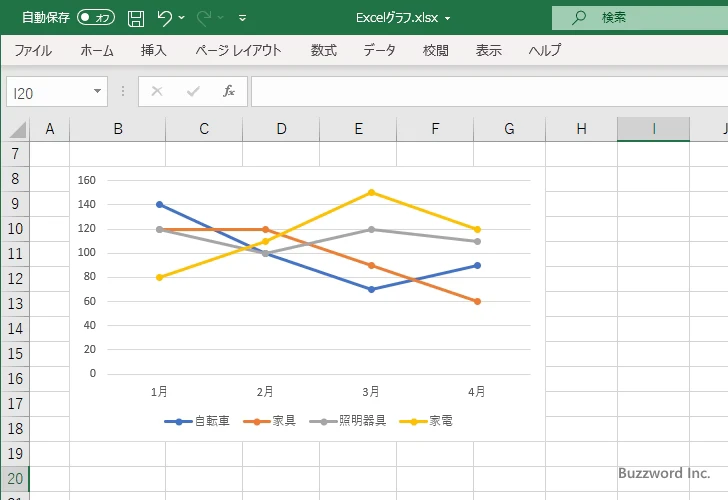This screenshot has width=728, height=500.
Task: Switch to the データ tab
Action: [x=379, y=50]
